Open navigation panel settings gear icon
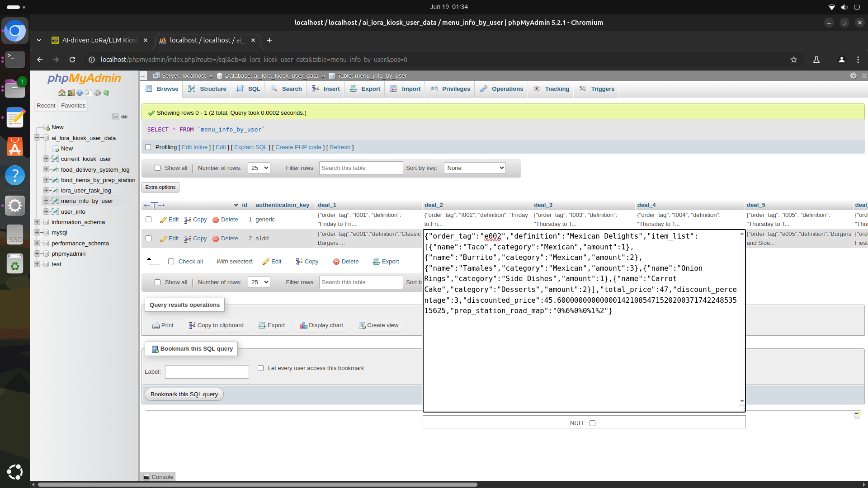Viewport: 868px width, 488px height. [97, 93]
